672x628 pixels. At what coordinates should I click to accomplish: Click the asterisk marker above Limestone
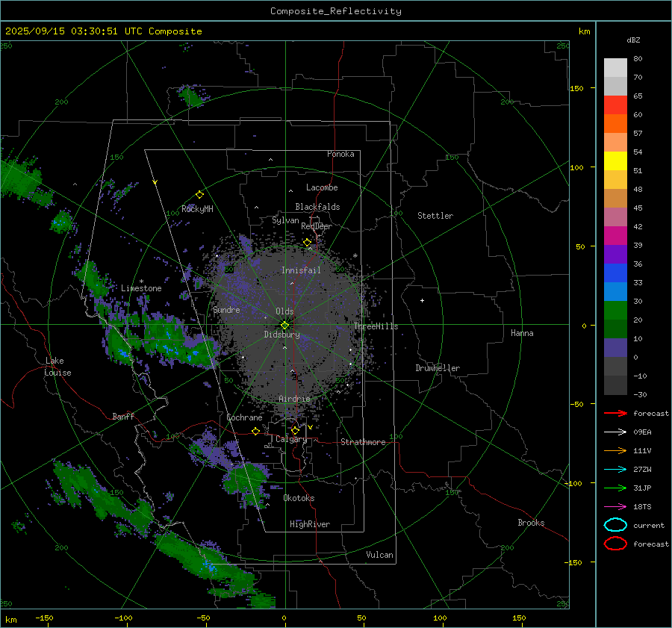click(x=141, y=282)
